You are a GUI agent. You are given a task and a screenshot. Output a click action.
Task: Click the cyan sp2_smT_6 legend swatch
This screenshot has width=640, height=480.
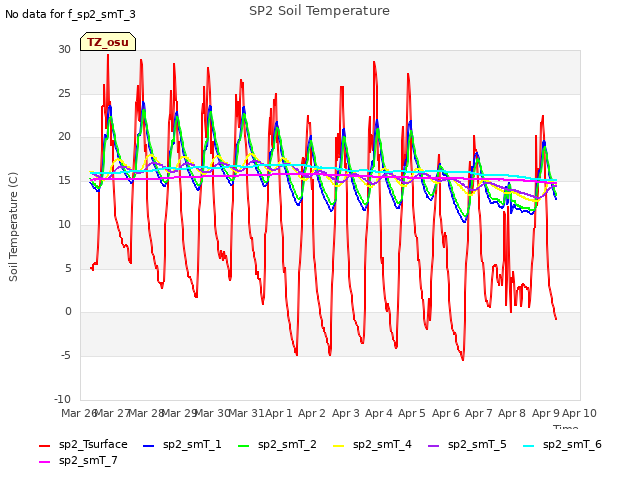pos(529,446)
